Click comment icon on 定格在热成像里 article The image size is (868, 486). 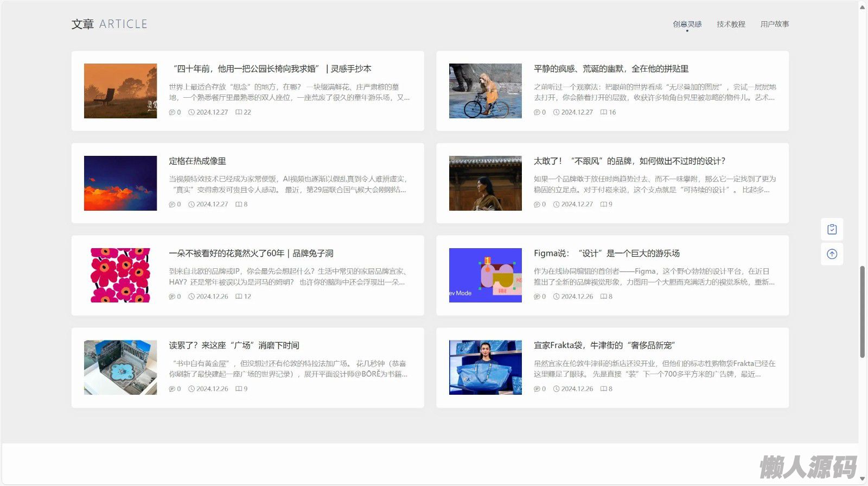(172, 205)
